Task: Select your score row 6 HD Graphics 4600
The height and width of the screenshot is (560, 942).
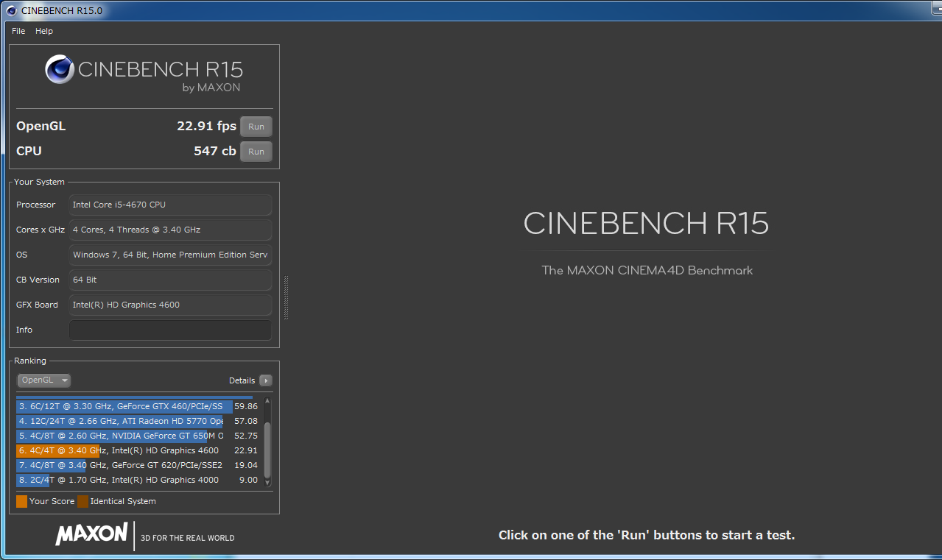Action: [x=138, y=450]
